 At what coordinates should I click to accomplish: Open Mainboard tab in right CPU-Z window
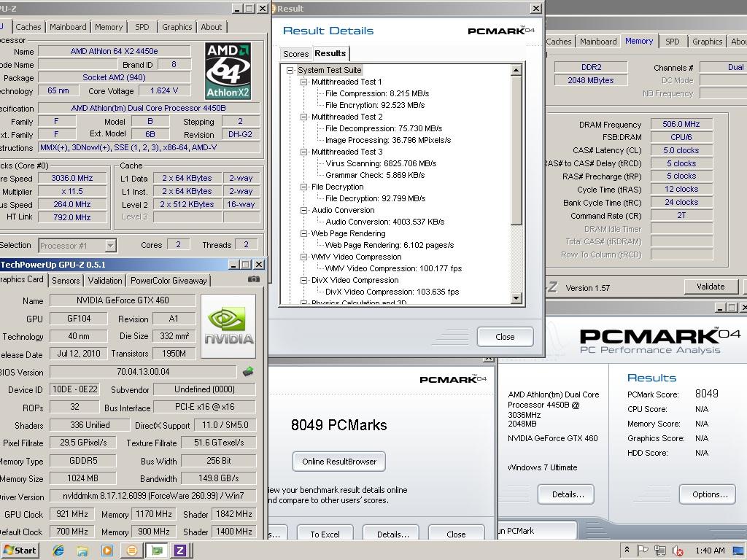click(598, 42)
